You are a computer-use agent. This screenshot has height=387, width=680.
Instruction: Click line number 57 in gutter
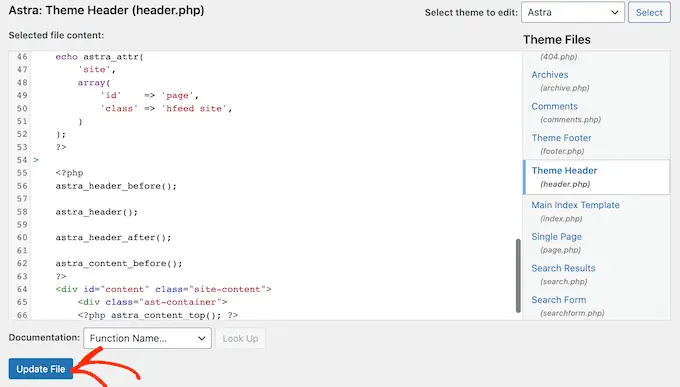point(22,199)
